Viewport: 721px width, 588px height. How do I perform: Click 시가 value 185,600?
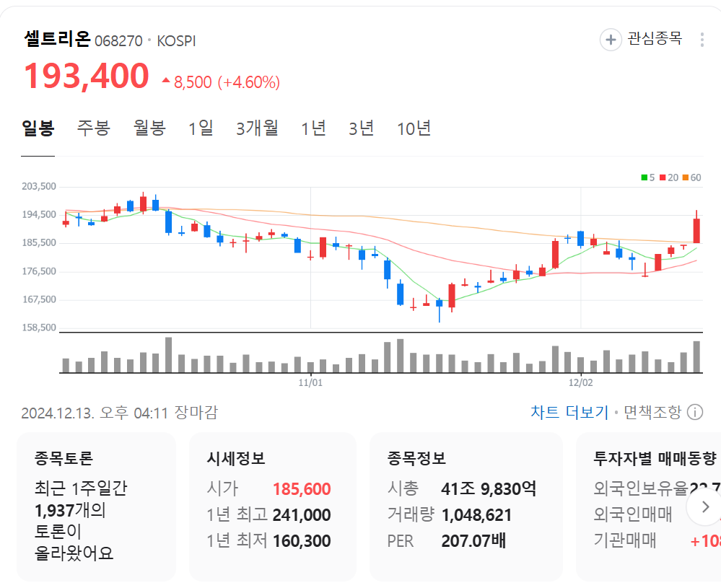[302, 489]
